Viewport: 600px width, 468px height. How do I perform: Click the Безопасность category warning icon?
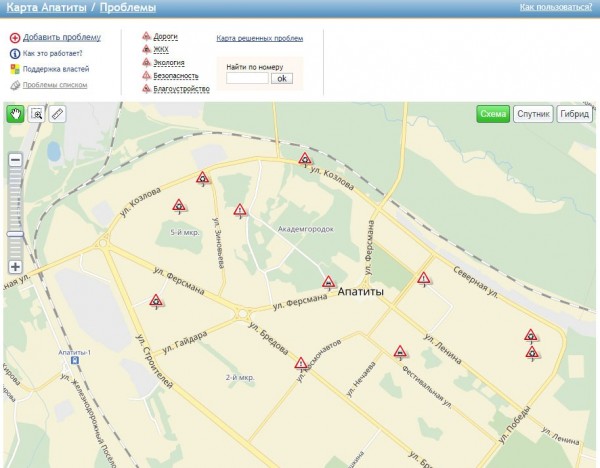tap(146, 75)
